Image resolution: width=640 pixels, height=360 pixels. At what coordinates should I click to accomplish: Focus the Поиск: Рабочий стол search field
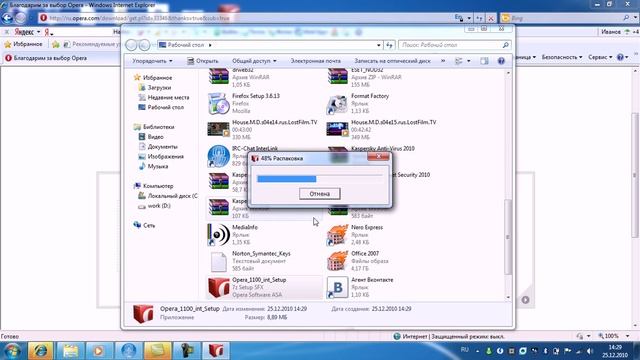pos(454,45)
